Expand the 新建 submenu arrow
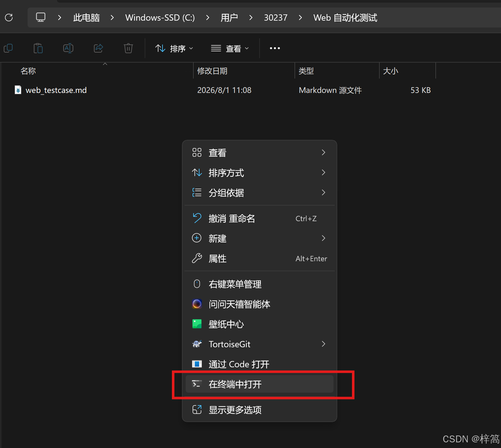 [x=323, y=238]
